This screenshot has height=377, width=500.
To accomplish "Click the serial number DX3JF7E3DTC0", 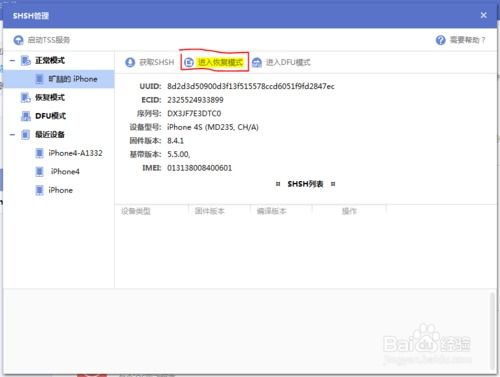I will 194,114.
